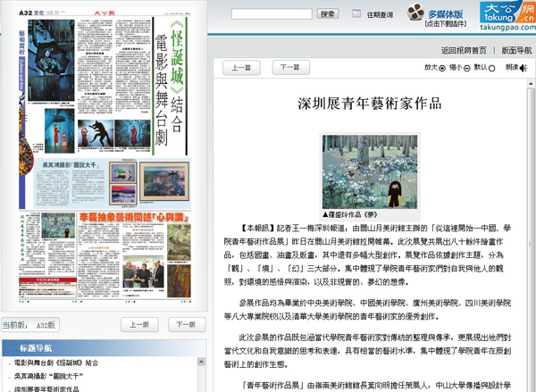The height and width of the screenshot is (392, 536).
Task: Click the 默认 default size circle icon
Action: tap(491, 69)
